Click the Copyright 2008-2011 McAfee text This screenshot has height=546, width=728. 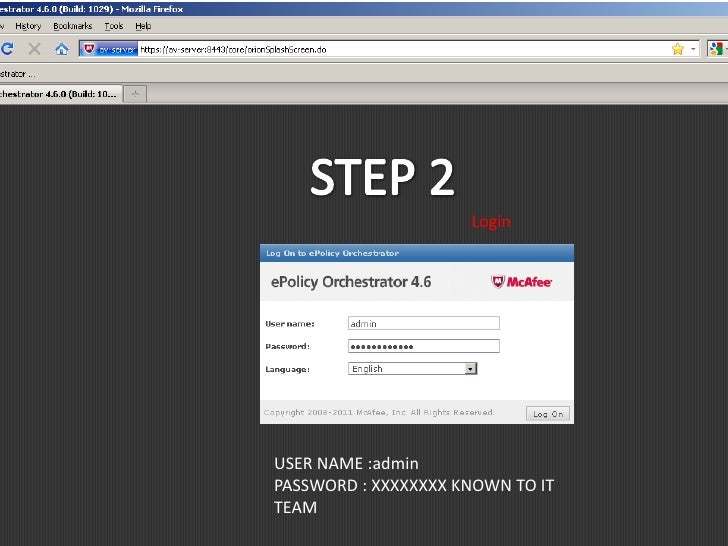(x=378, y=412)
